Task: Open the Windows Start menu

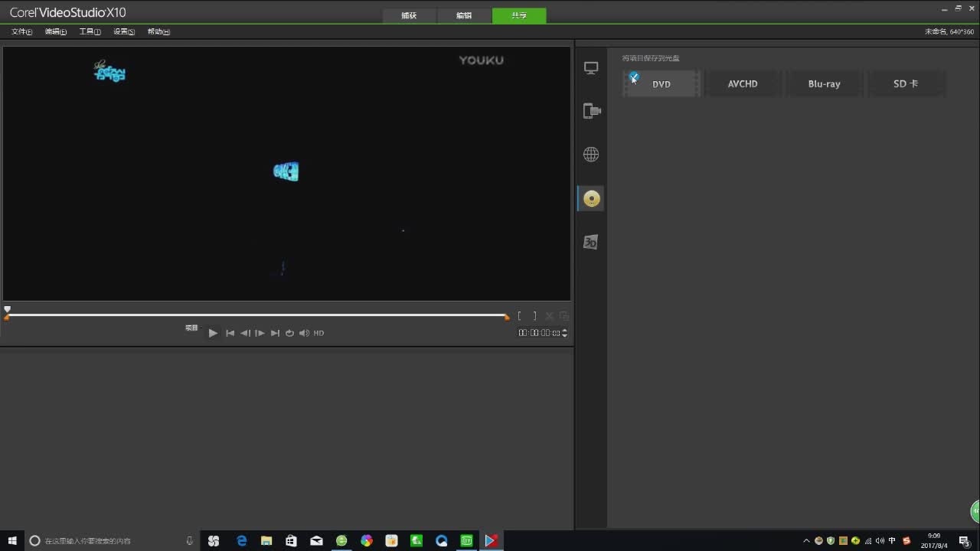Action: click(12, 540)
